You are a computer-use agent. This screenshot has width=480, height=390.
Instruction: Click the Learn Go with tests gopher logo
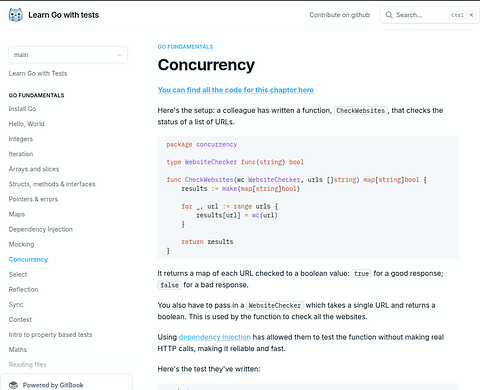16,15
